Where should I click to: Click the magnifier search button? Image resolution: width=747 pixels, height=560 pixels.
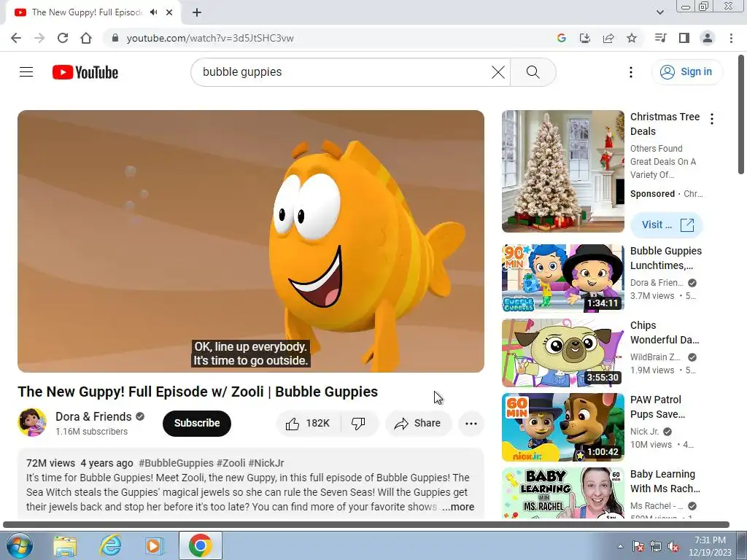coord(533,72)
